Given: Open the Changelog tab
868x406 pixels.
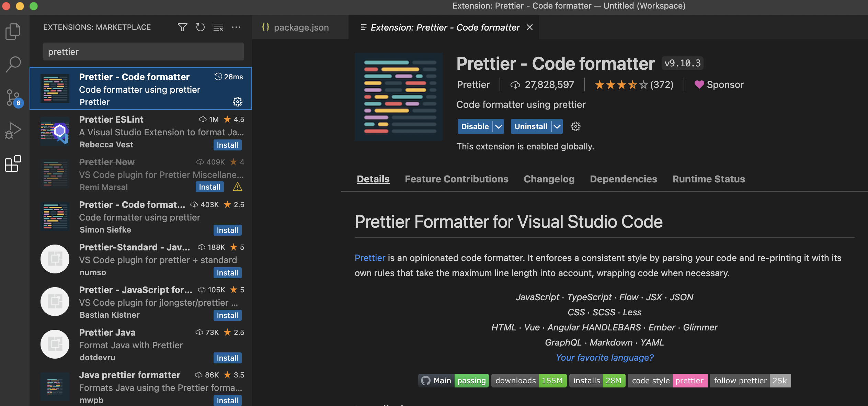Looking at the screenshot, I should tap(549, 179).
